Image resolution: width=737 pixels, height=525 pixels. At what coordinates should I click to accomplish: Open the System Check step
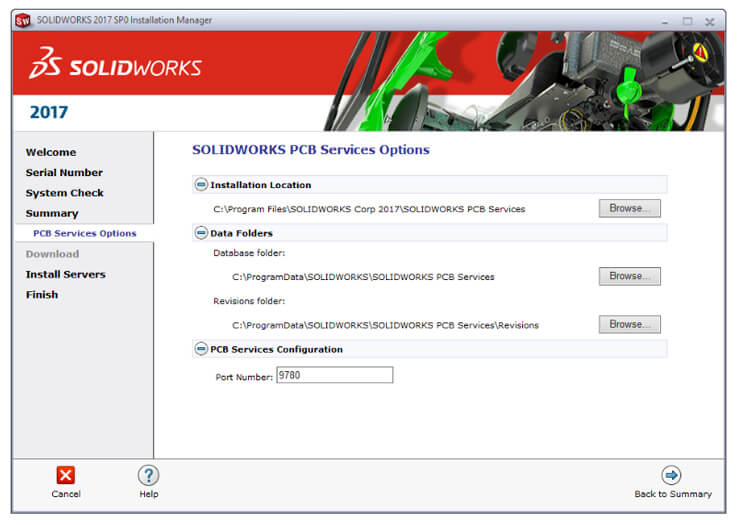point(65,193)
